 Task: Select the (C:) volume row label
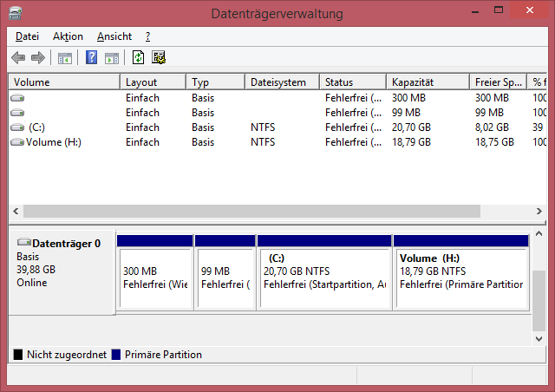click(x=36, y=127)
